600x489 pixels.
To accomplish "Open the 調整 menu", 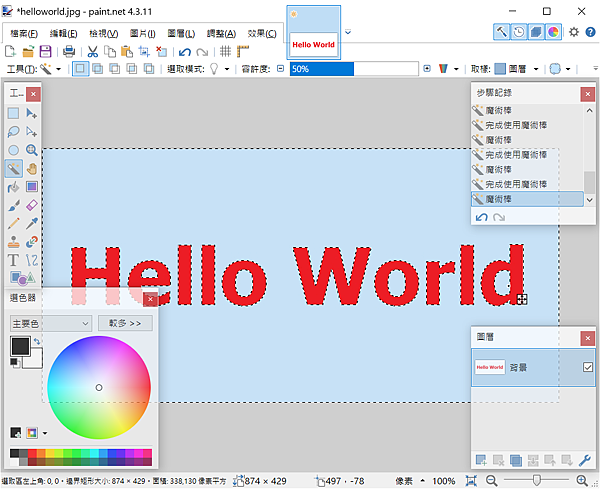I will tap(221, 33).
